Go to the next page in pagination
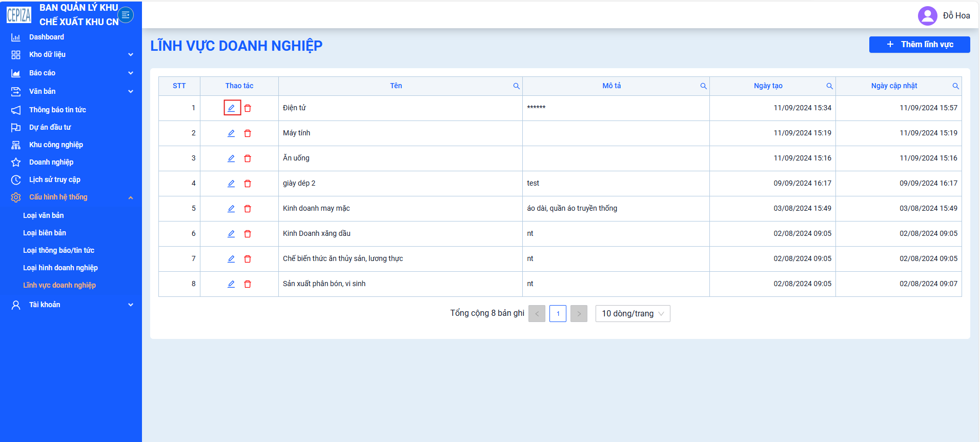980x442 pixels. (579, 313)
